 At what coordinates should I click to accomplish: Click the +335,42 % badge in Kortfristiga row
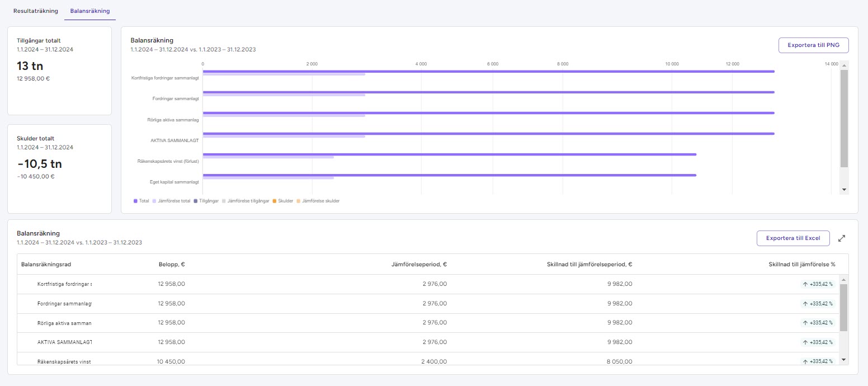point(818,284)
